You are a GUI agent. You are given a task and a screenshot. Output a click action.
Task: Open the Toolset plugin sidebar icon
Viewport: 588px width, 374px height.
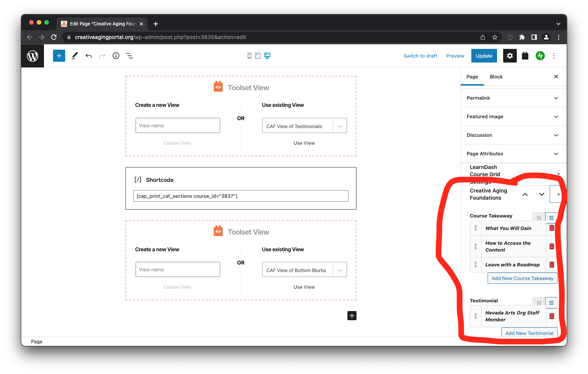(x=525, y=56)
